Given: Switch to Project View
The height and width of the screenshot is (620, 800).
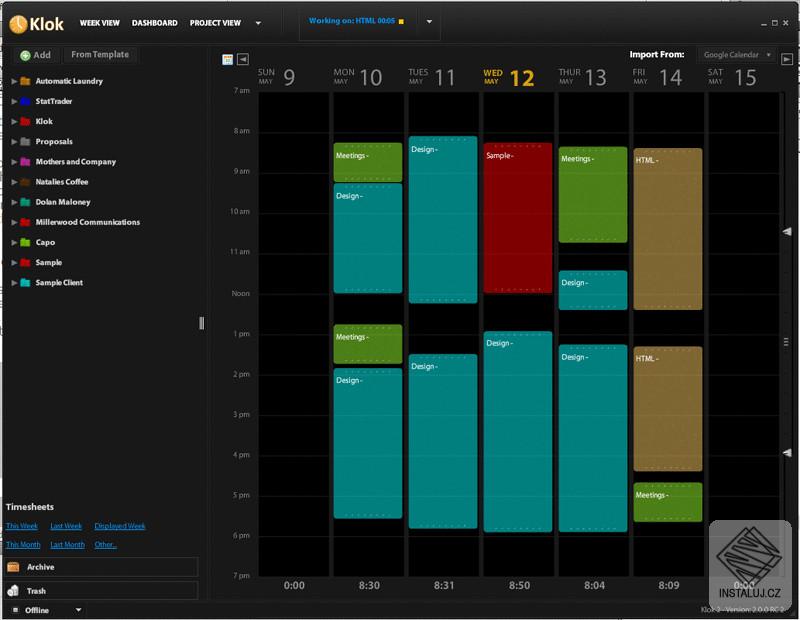Looking at the screenshot, I should coord(215,23).
